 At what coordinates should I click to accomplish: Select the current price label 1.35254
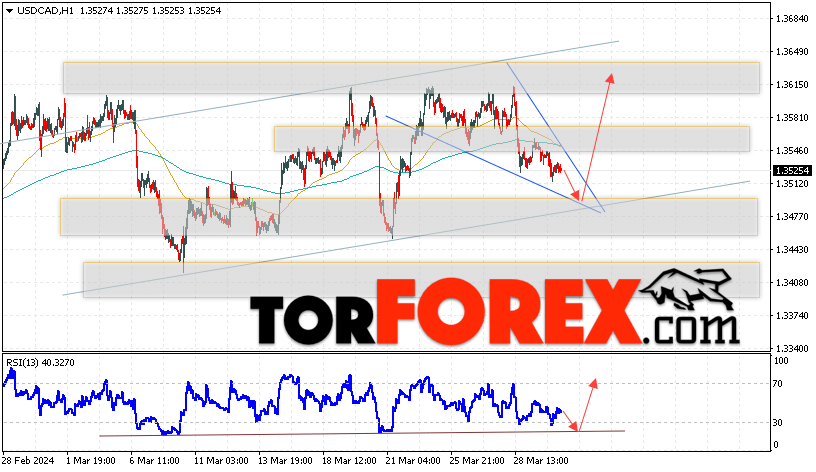(793, 171)
